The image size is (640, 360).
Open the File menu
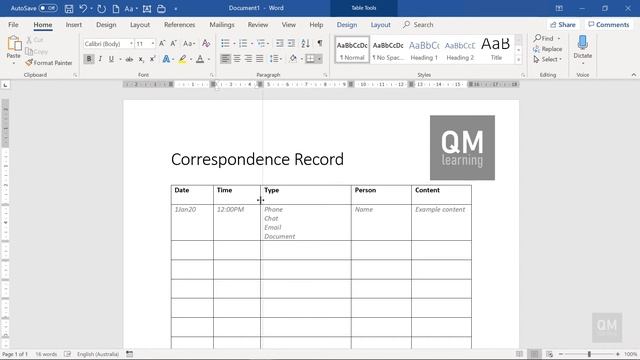[x=13, y=25]
